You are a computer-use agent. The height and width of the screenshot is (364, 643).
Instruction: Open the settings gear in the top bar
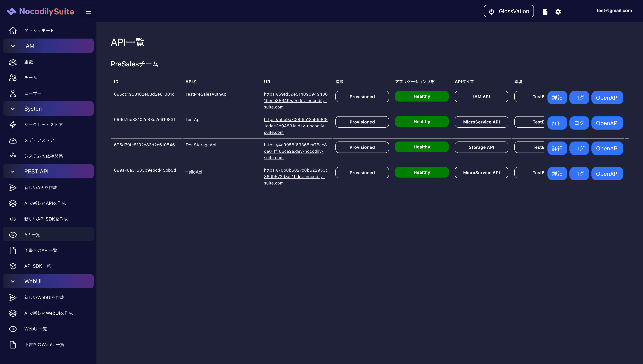tap(558, 11)
